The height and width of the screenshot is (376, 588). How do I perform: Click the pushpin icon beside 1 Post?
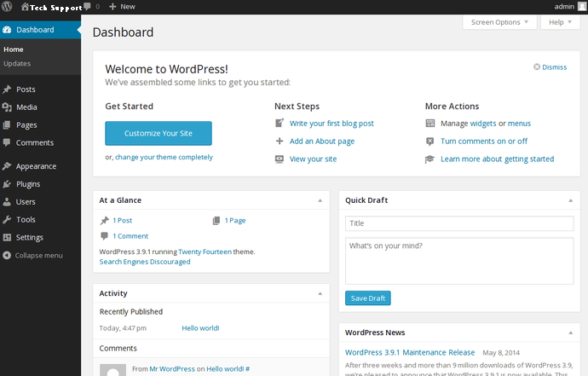click(104, 221)
